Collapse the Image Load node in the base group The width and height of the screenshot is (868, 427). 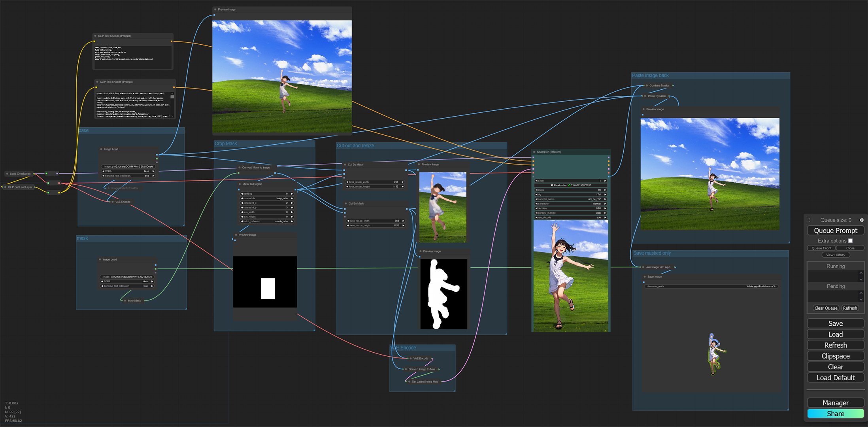coord(101,149)
